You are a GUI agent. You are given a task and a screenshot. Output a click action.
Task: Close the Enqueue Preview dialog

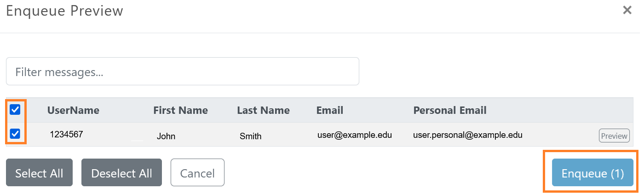[627, 10]
